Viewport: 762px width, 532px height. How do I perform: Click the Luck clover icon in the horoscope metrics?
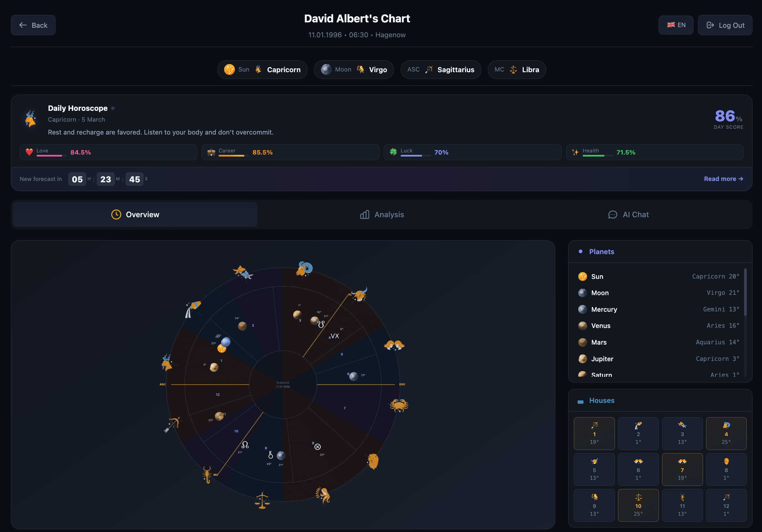point(394,152)
